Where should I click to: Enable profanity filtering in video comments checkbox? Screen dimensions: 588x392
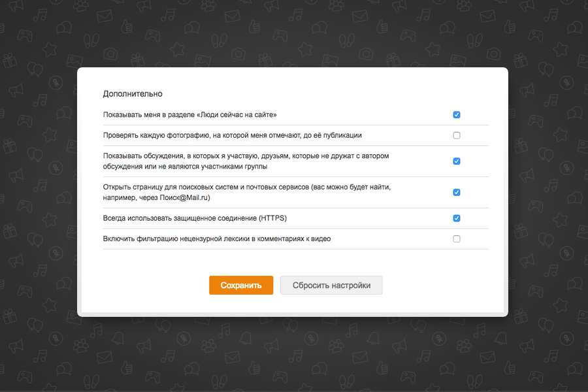(x=457, y=239)
